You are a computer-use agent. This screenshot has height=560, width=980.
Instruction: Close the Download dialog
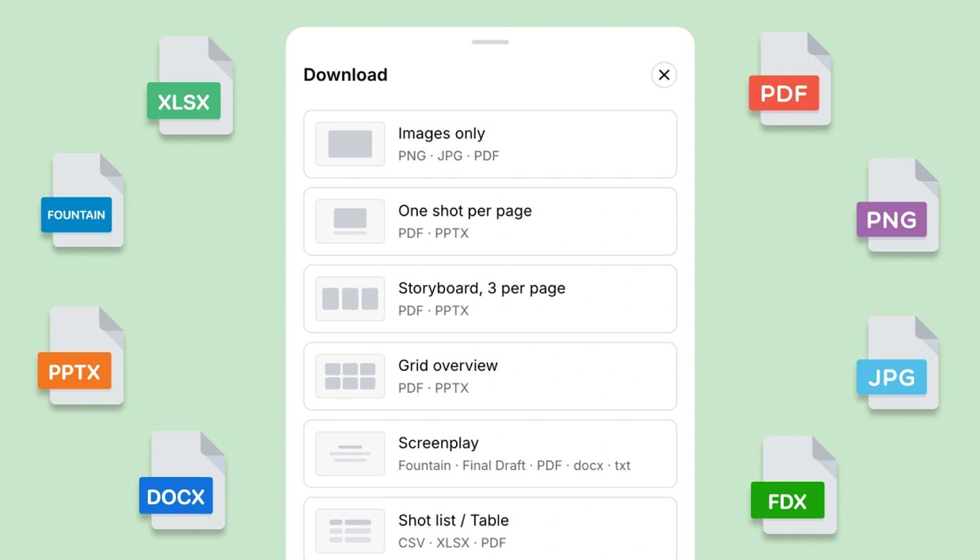click(x=664, y=75)
